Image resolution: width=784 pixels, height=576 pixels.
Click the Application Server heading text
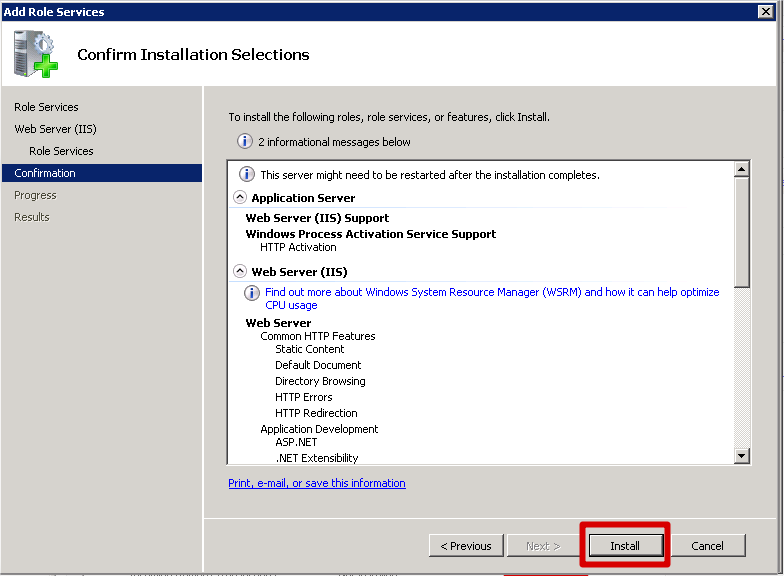[303, 198]
